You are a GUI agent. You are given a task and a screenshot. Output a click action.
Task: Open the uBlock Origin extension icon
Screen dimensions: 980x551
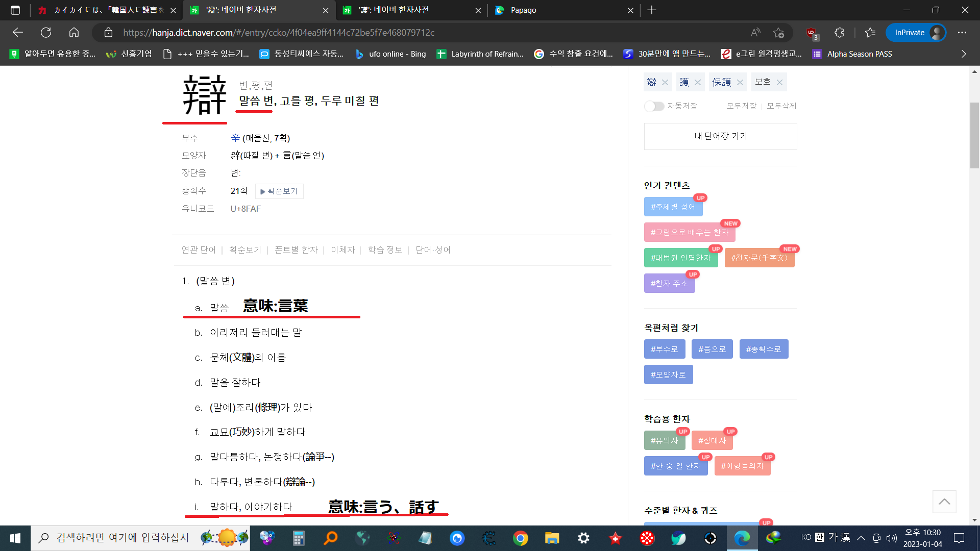[x=811, y=33]
